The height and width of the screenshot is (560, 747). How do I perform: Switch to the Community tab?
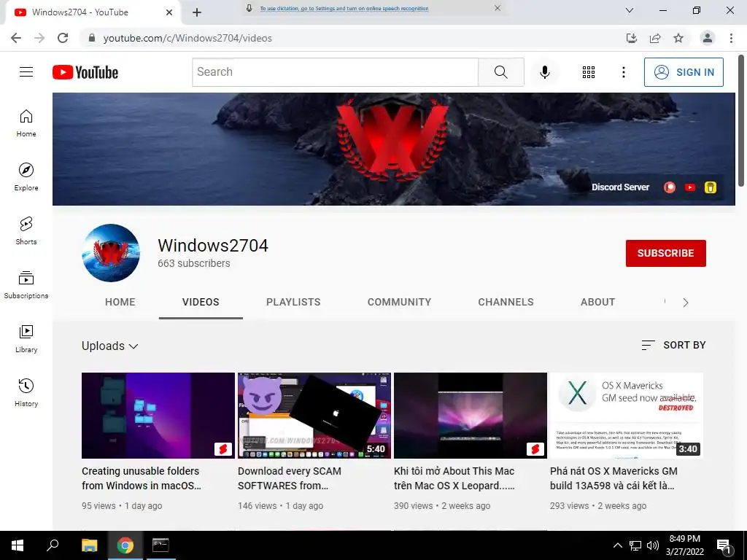click(399, 303)
